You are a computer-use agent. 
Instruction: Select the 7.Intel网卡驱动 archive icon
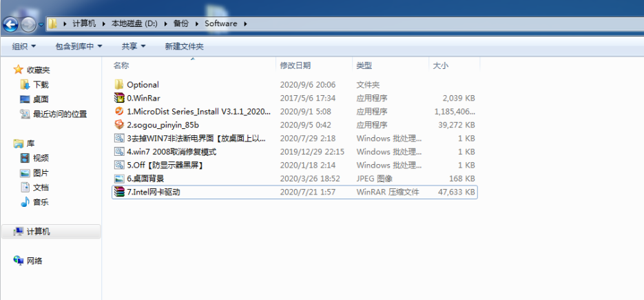pyautogui.click(x=119, y=192)
